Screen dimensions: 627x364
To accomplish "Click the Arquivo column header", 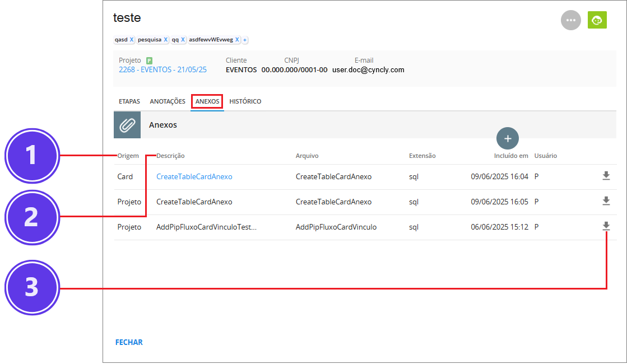I will pyautogui.click(x=307, y=156).
